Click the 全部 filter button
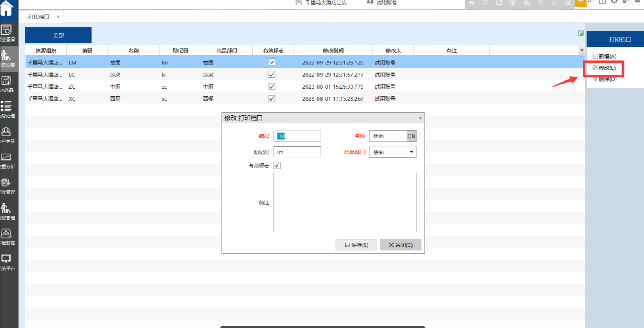The image size is (644, 328). pyautogui.click(x=58, y=35)
